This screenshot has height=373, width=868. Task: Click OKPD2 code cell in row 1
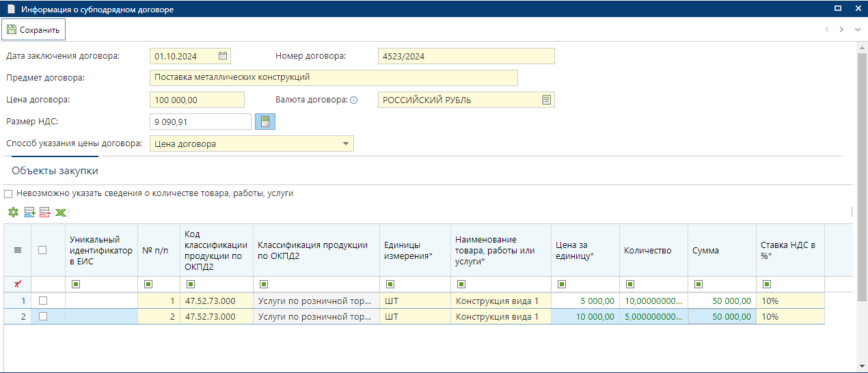tap(217, 301)
